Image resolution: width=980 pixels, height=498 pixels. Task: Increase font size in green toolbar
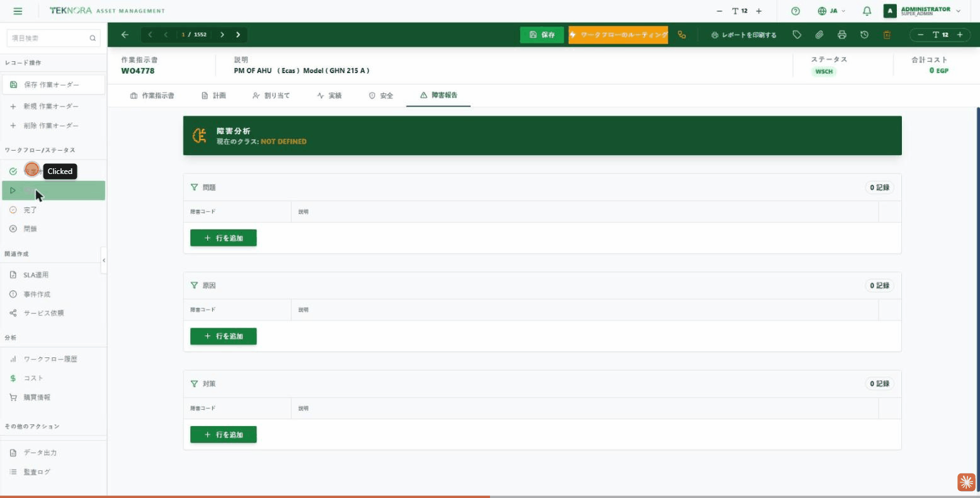click(x=960, y=35)
